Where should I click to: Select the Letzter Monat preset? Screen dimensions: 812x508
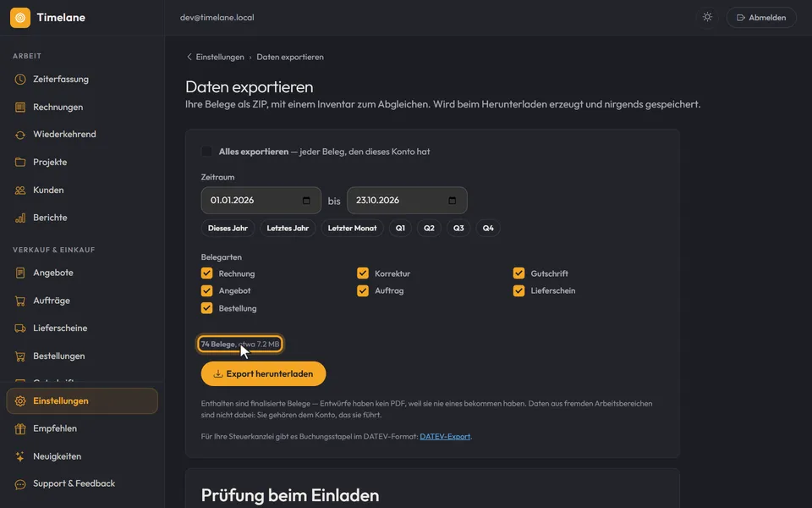click(352, 228)
